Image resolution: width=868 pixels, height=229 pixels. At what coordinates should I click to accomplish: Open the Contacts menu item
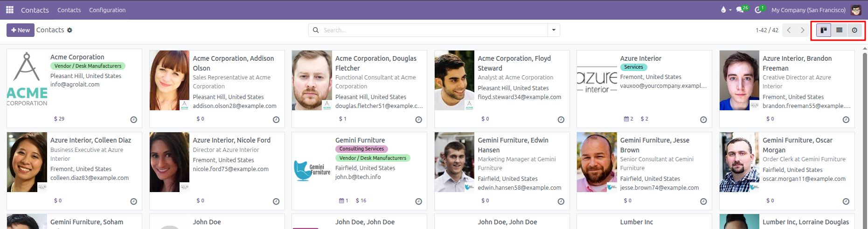(x=69, y=10)
